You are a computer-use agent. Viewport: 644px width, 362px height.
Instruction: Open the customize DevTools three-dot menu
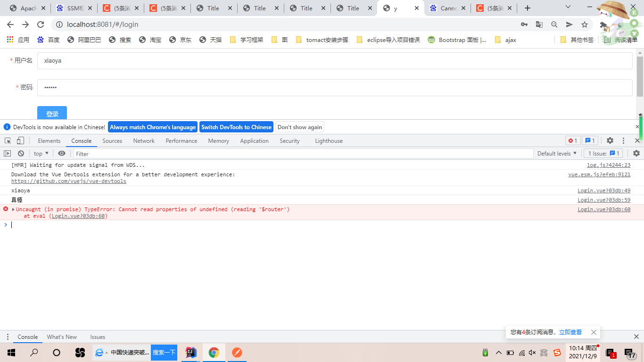[623, 140]
